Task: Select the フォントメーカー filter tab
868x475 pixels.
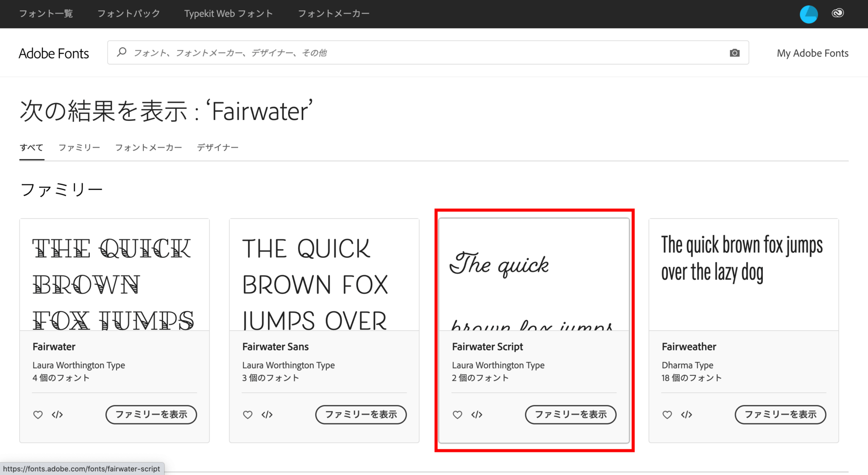Action: 148,147
